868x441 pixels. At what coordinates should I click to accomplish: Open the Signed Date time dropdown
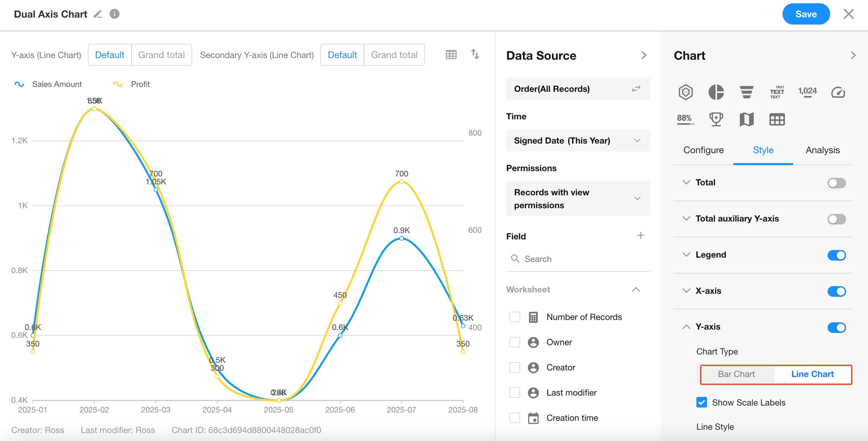(x=577, y=141)
